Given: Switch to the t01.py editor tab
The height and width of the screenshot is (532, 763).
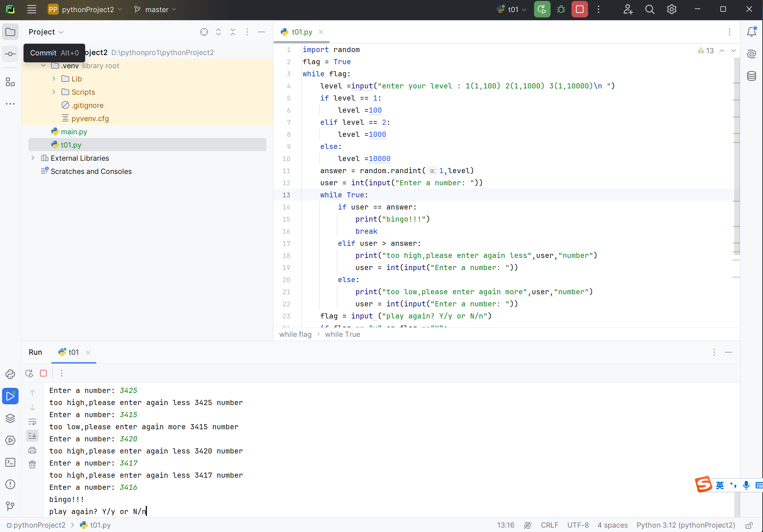Looking at the screenshot, I should (x=301, y=32).
